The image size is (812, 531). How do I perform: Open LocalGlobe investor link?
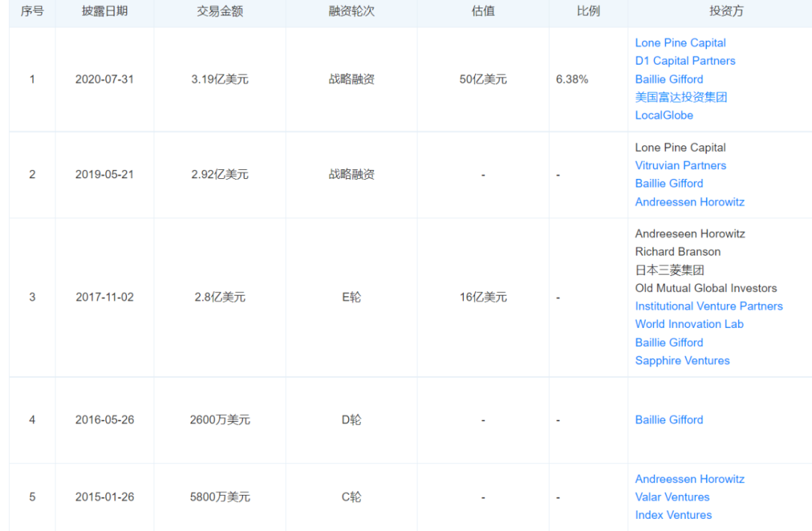(664, 116)
